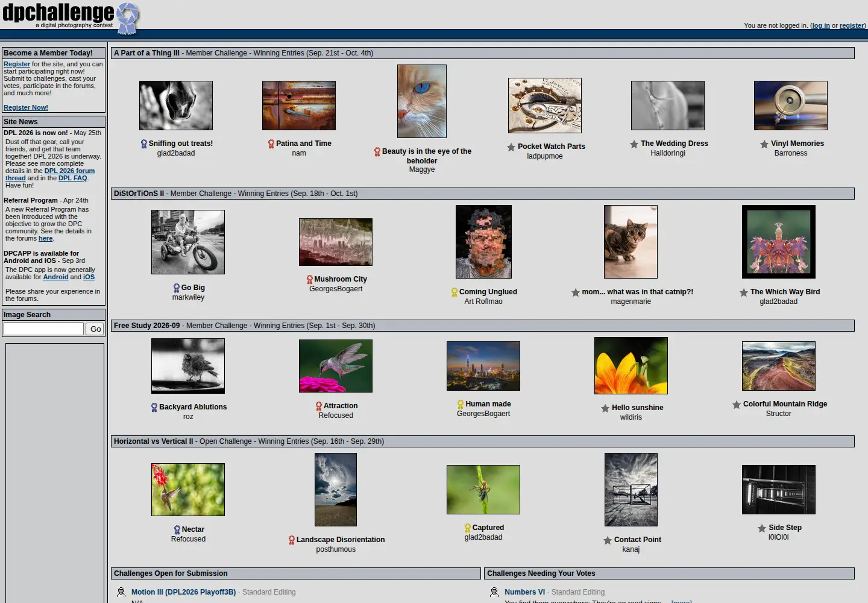Open the log in link
Viewport: 868px width, 603px height.
(821, 25)
